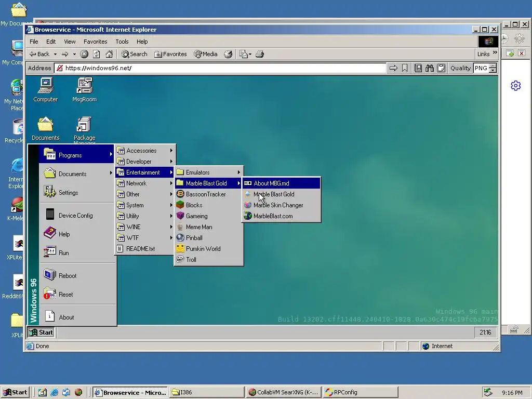Open BassoonTracker from Entertainment menu

point(209,194)
